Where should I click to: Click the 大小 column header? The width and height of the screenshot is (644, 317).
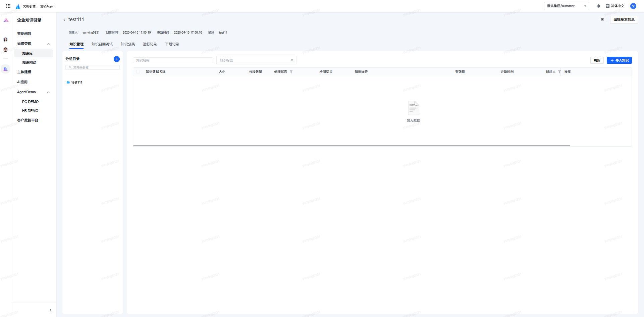tap(222, 72)
